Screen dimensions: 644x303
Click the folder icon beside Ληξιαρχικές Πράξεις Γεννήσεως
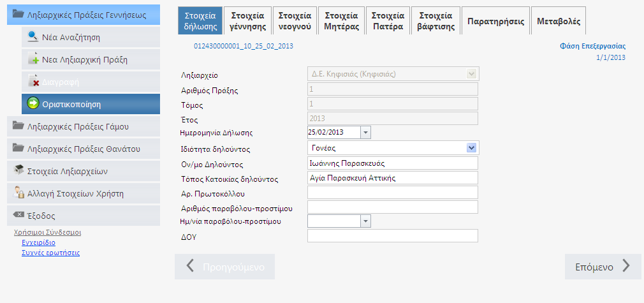point(18,15)
